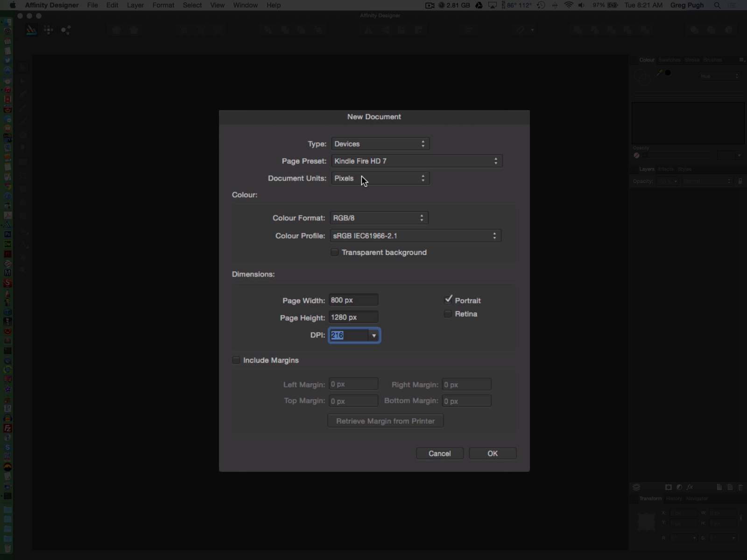Click the Top Margin field
The height and width of the screenshot is (560, 747).
point(353,401)
